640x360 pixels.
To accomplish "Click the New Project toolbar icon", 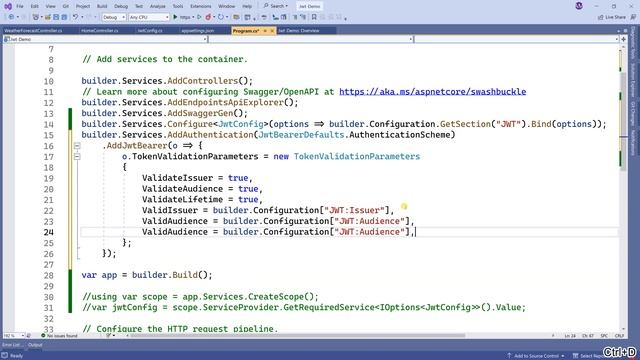I will pyautogui.click(x=36, y=17).
